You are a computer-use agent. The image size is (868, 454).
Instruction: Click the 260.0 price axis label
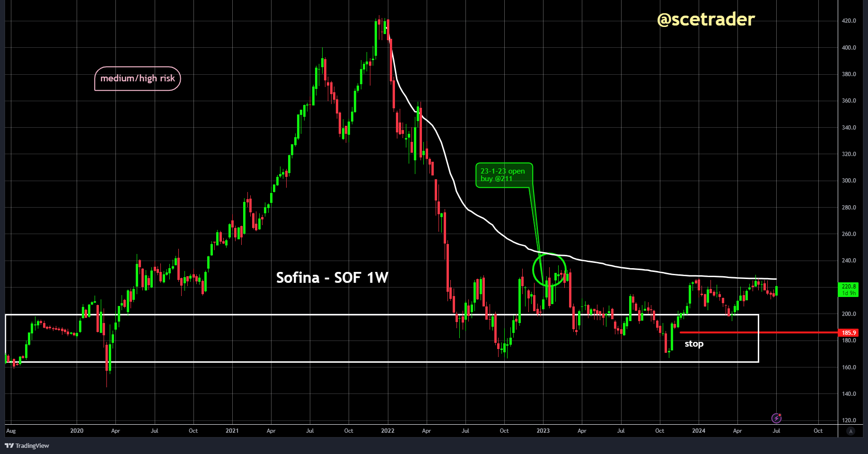(849, 234)
